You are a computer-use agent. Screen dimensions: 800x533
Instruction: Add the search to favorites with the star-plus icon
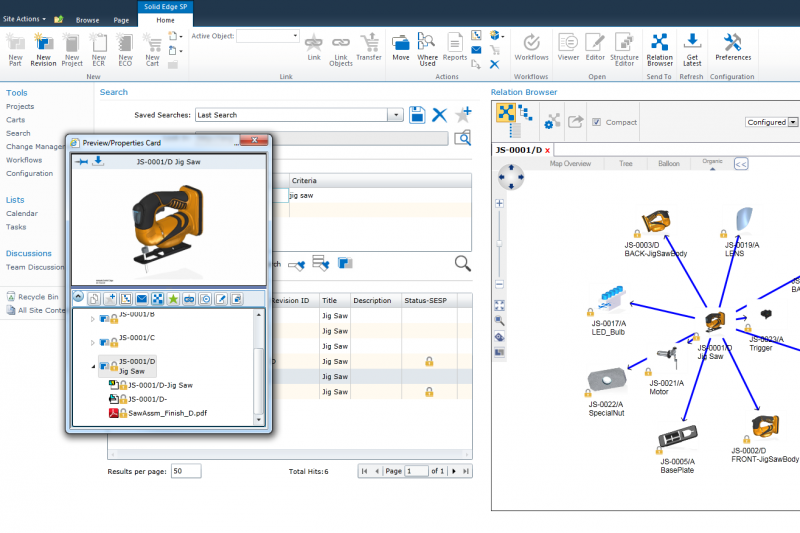point(463,114)
